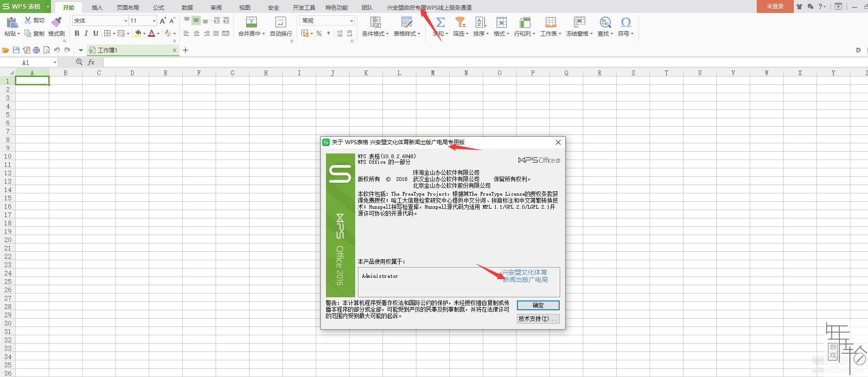
Task: Switch to the 审阅 (Review) tab
Action: point(216,7)
